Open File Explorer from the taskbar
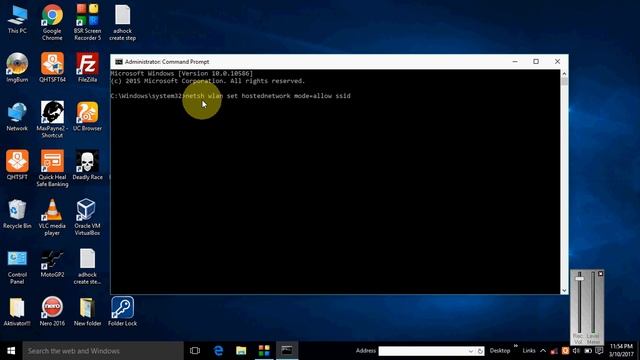Viewport: 640px width, 360px height. pyautogui.click(x=241, y=351)
